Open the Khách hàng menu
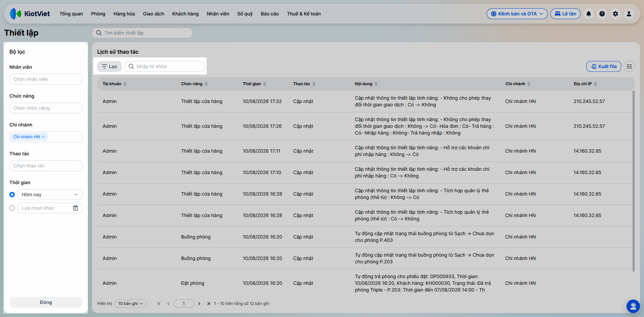 185,14
